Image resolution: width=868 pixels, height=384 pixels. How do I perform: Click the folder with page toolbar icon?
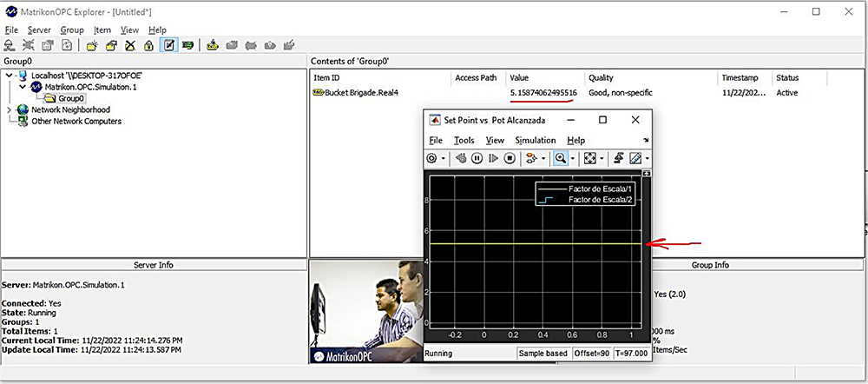click(x=111, y=45)
